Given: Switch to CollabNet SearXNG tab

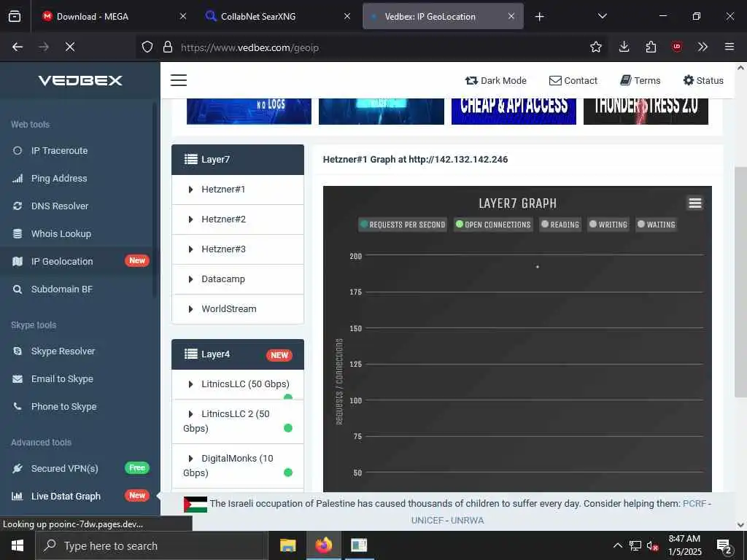Looking at the screenshot, I should [x=277, y=16].
